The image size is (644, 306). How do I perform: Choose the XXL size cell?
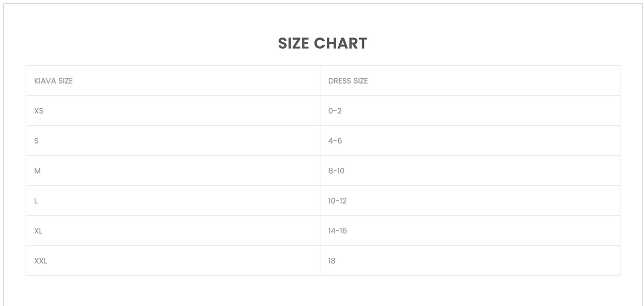[x=41, y=261]
